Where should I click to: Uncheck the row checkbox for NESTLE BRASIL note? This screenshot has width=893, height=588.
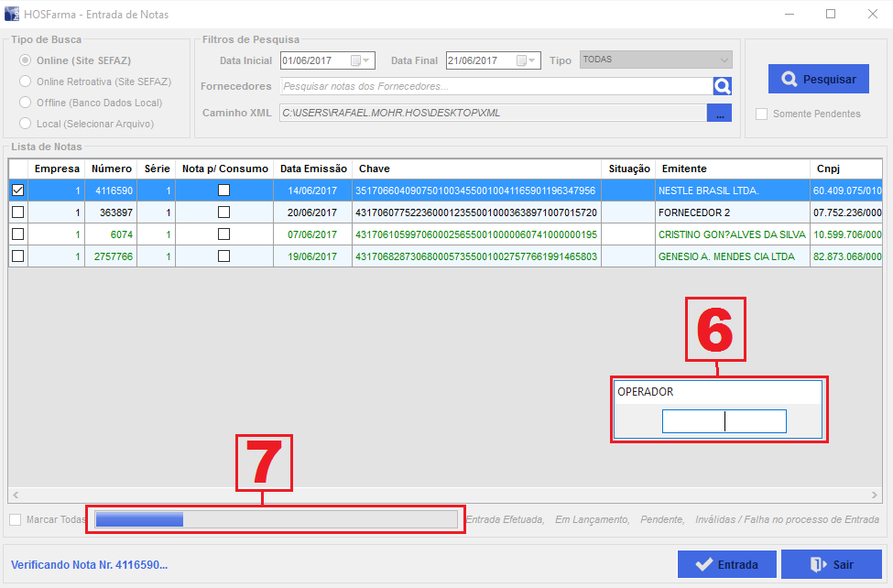click(17, 191)
